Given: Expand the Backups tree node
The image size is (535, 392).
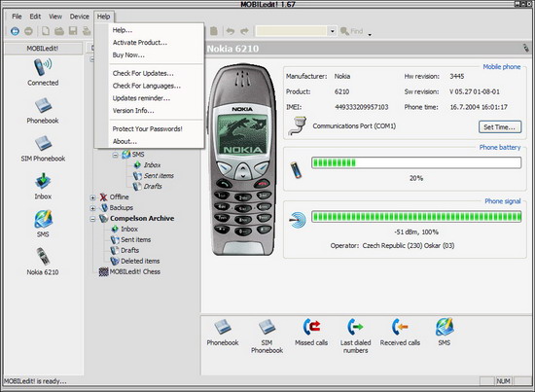Looking at the screenshot, I should (92, 208).
